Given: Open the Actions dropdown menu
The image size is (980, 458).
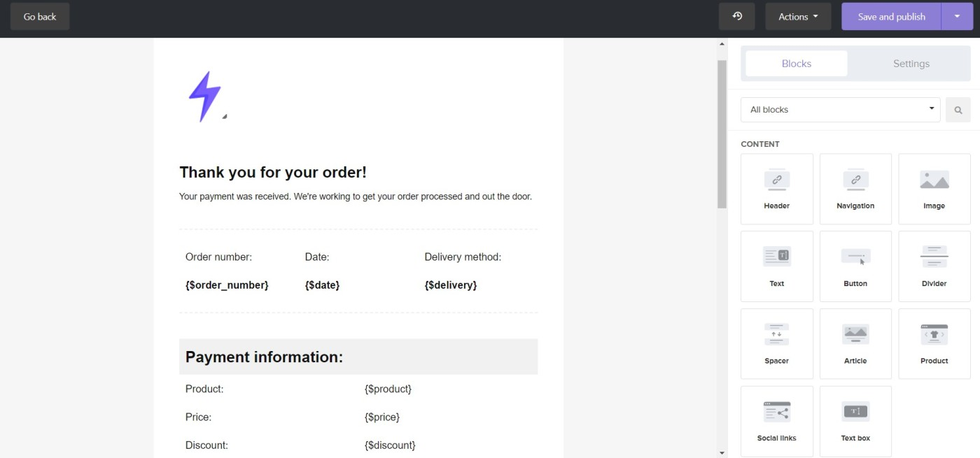Looking at the screenshot, I should [798, 17].
